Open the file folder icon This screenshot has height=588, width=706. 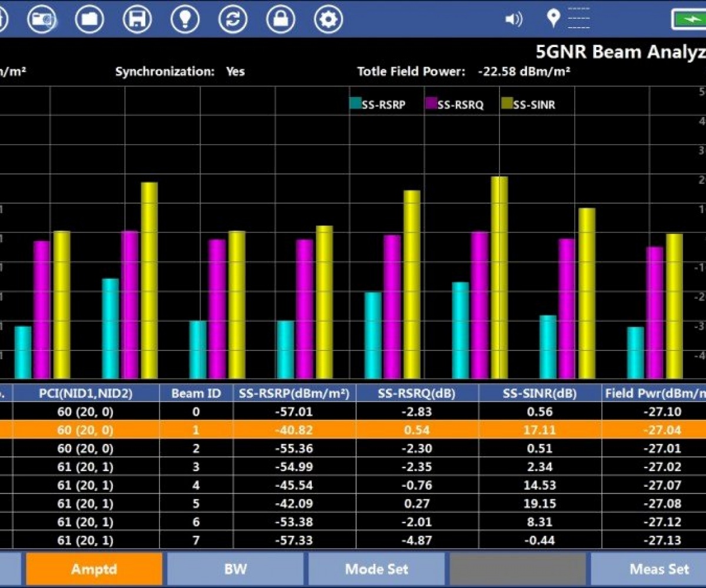point(89,19)
